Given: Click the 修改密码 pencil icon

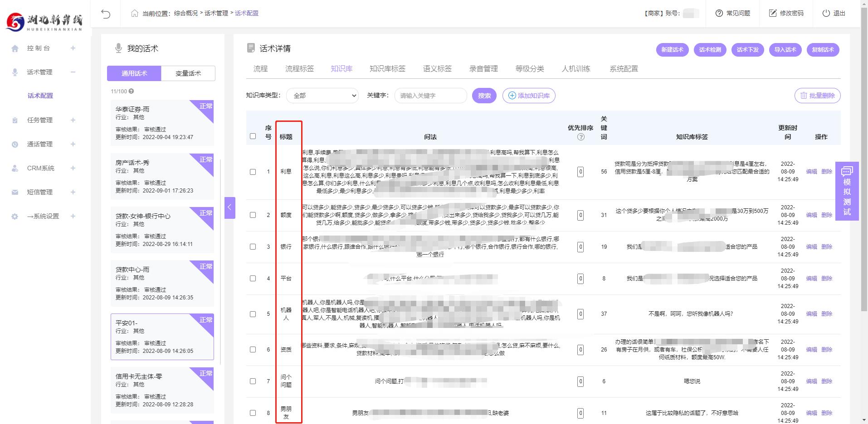Looking at the screenshot, I should [x=772, y=13].
